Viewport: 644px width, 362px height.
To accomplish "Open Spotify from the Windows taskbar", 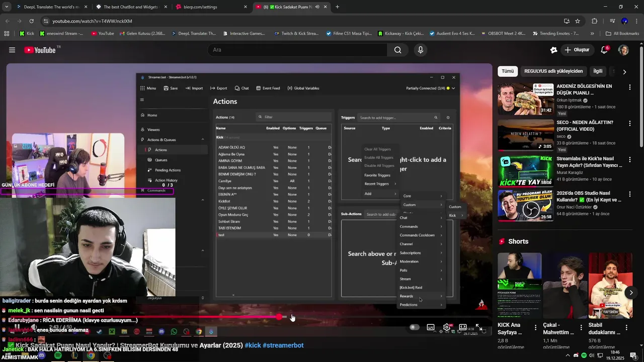I will (x=58, y=355).
